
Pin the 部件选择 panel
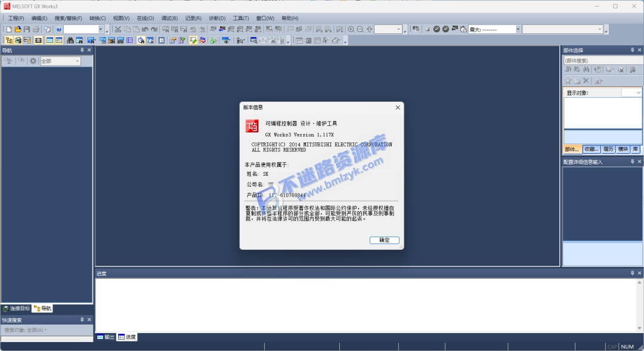(x=632, y=50)
